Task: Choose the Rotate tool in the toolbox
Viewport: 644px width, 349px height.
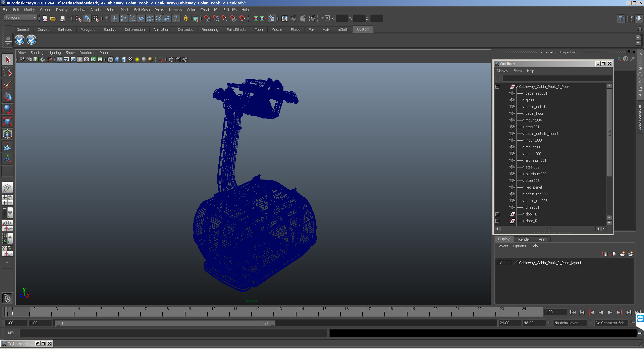Action: 7,109
